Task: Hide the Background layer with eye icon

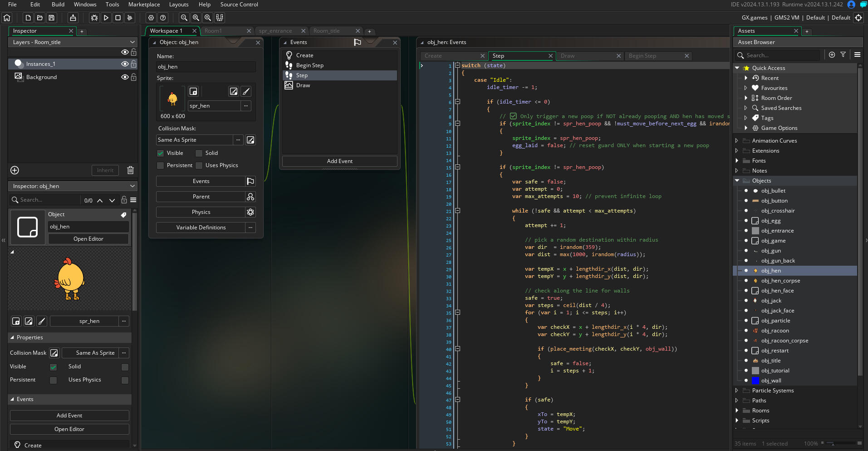Action: pyautogui.click(x=125, y=77)
